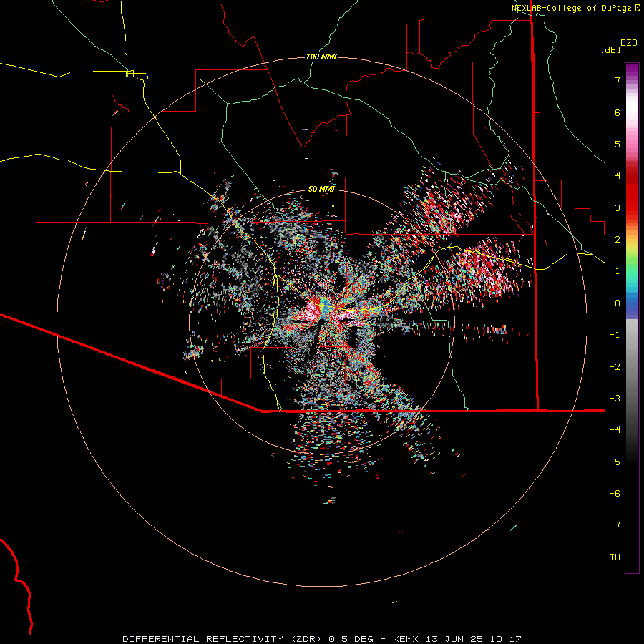Click the -4 value on color scale

point(615,429)
